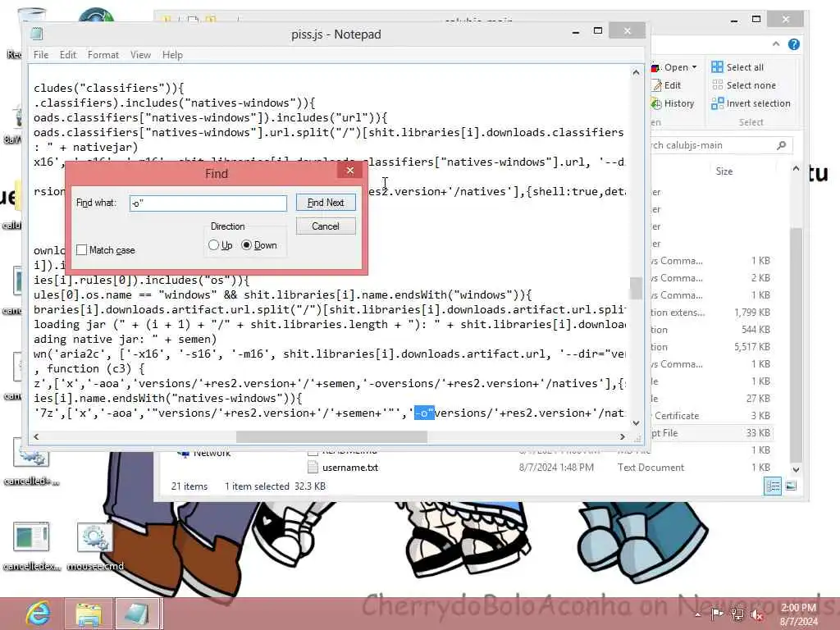The height and width of the screenshot is (630, 840).
Task: Click Invert selection in Explorer ribbon
Action: pos(751,103)
